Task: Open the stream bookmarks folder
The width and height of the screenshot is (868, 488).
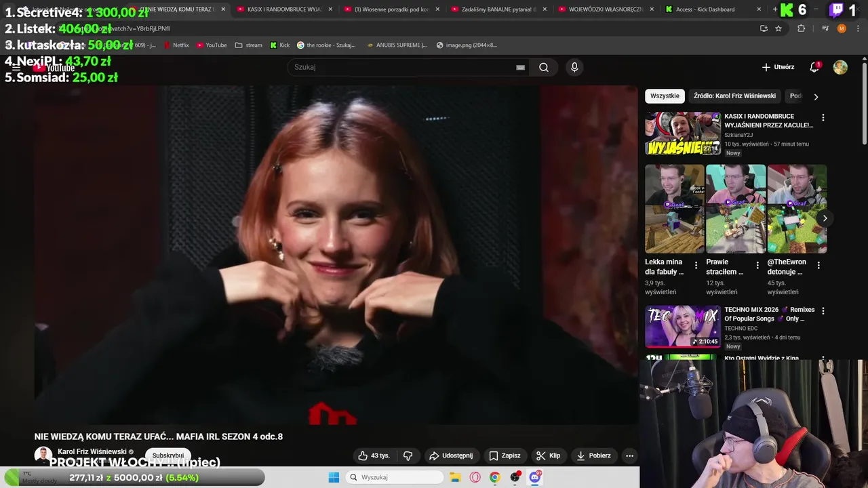Action: (x=248, y=45)
